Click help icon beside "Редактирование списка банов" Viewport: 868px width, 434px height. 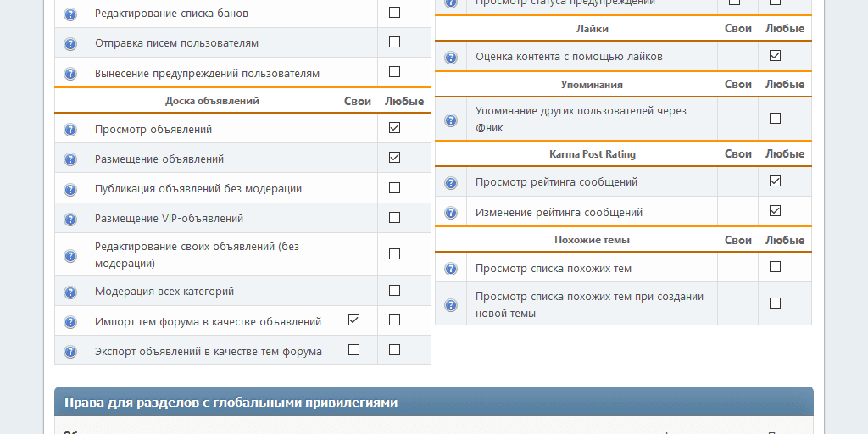70,14
